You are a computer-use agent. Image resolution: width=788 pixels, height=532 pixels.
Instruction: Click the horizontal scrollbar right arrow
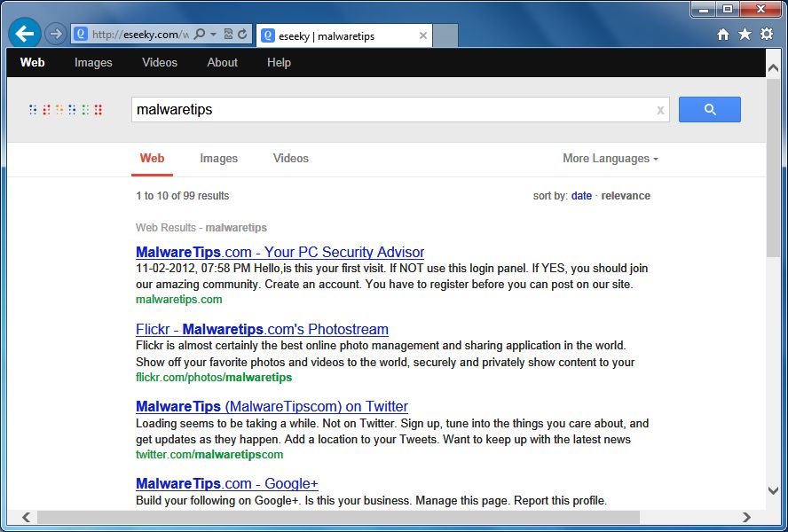click(x=746, y=517)
